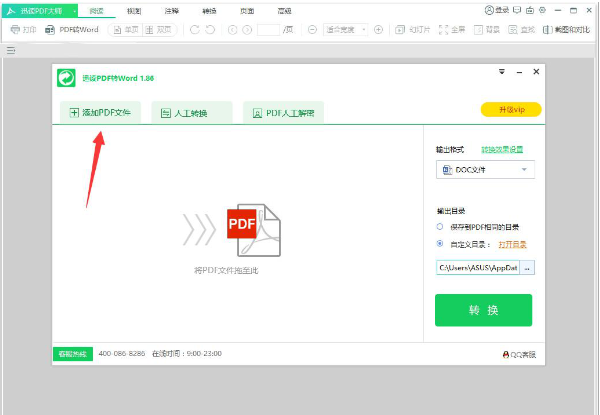Click the browse folder '...' button
600x415 pixels.
528,268
